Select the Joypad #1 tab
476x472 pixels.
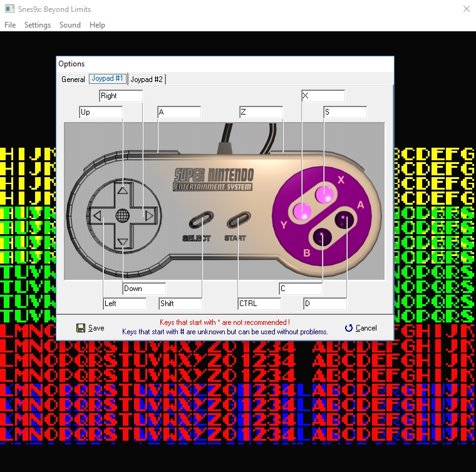click(x=108, y=79)
